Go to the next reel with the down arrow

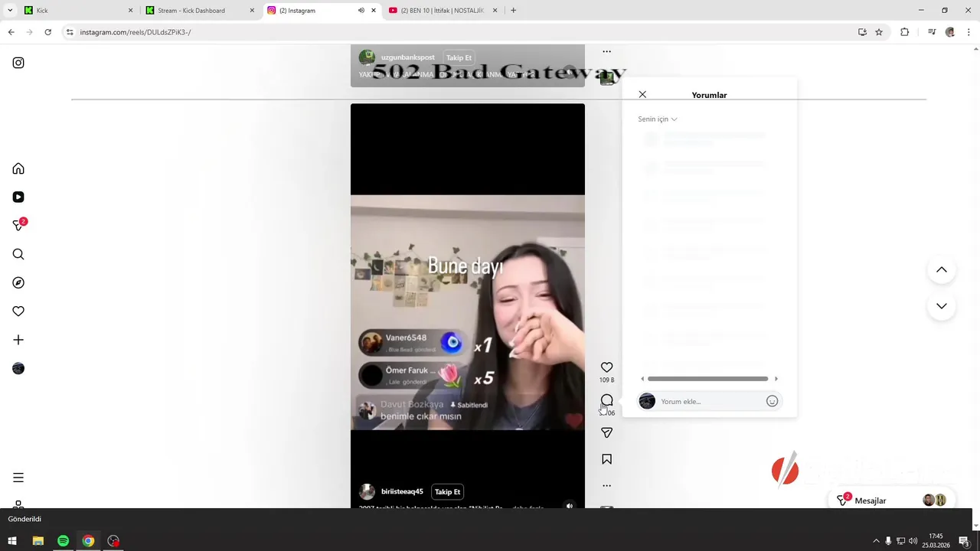(942, 306)
